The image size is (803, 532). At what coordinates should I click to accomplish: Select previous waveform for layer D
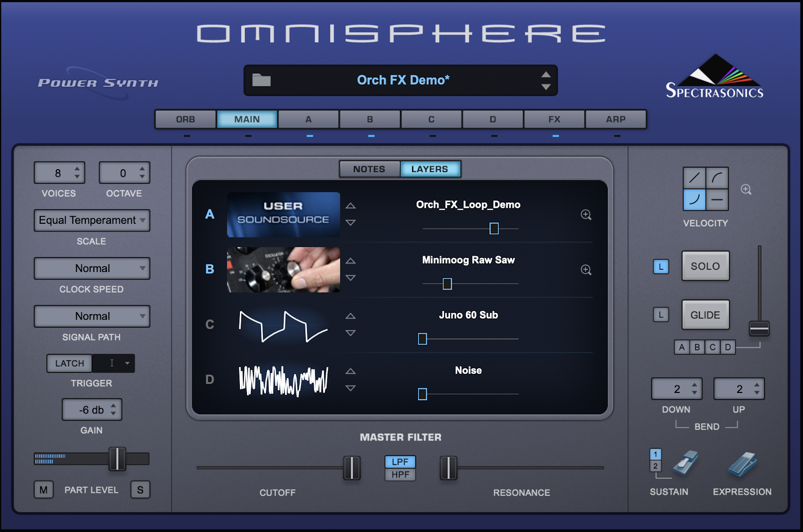[x=350, y=371]
